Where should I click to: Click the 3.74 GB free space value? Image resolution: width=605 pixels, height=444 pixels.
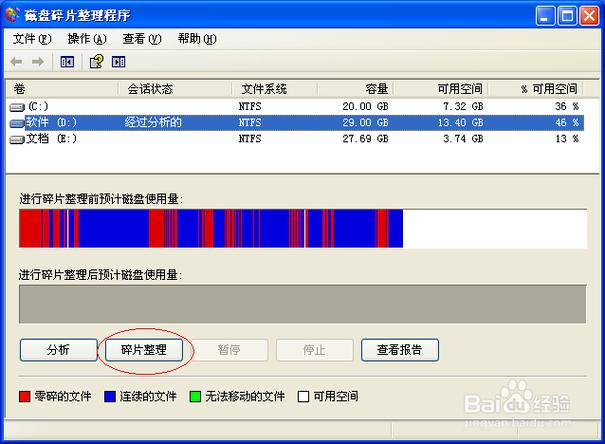[x=463, y=139]
